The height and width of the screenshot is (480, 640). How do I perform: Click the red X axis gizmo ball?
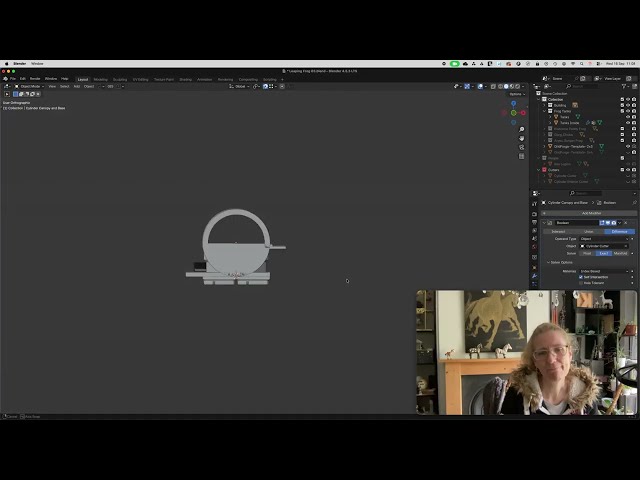[523, 113]
